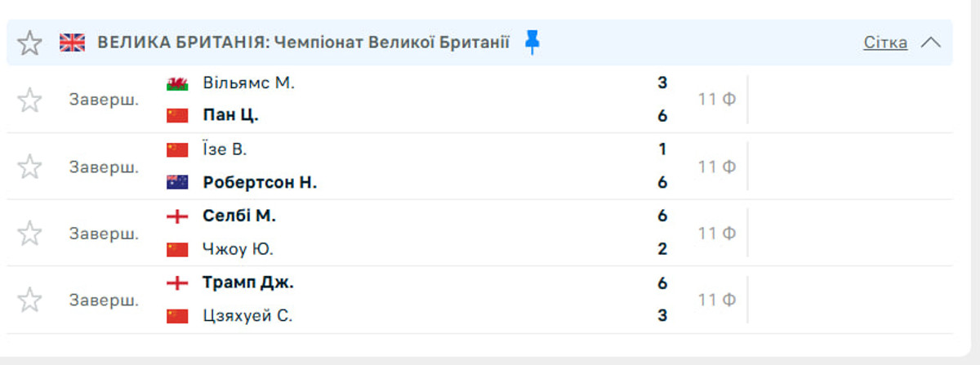Viewport: 980px width, 365px height.
Task: Click Селбі М. score of 6
Action: pos(662,216)
